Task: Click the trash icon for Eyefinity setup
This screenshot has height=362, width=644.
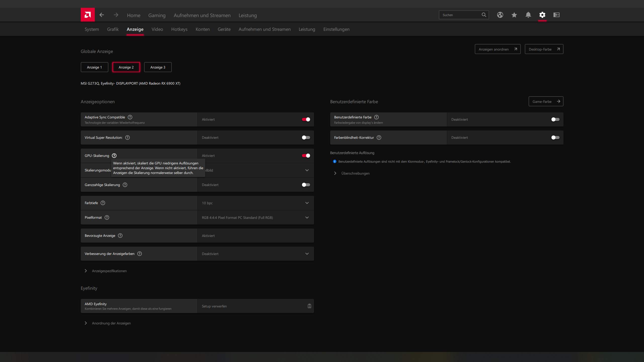Action: 309,306
